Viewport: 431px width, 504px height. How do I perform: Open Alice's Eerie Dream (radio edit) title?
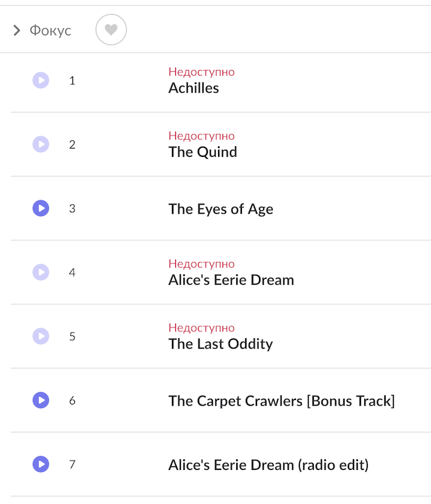point(268,466)
